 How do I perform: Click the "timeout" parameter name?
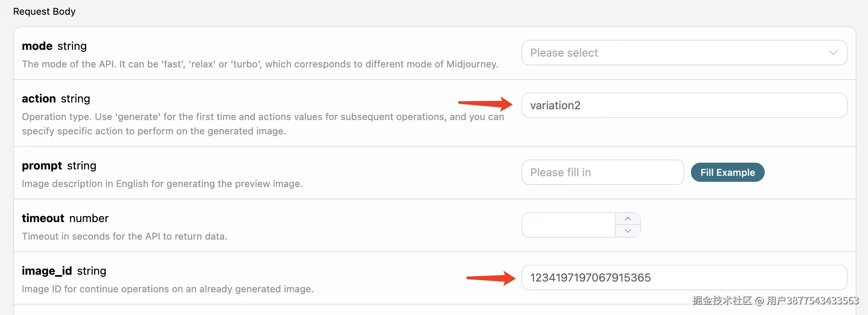click(43, 218)
